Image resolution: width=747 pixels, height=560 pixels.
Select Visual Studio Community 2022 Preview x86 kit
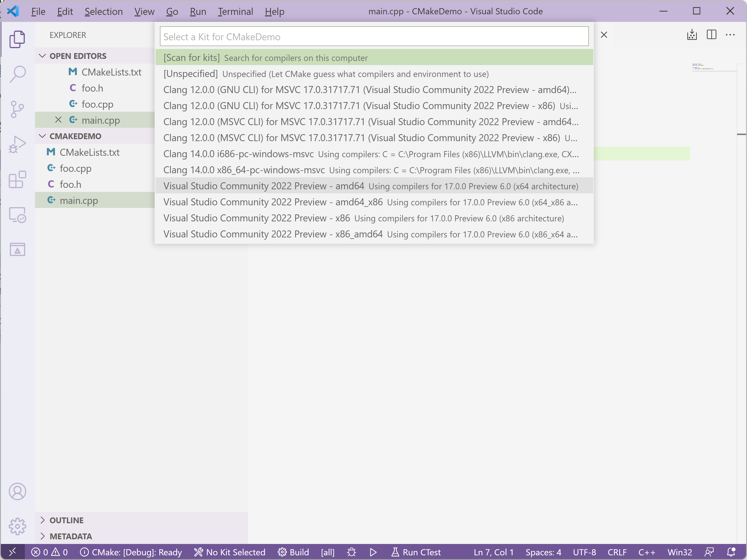coord(374,218)
